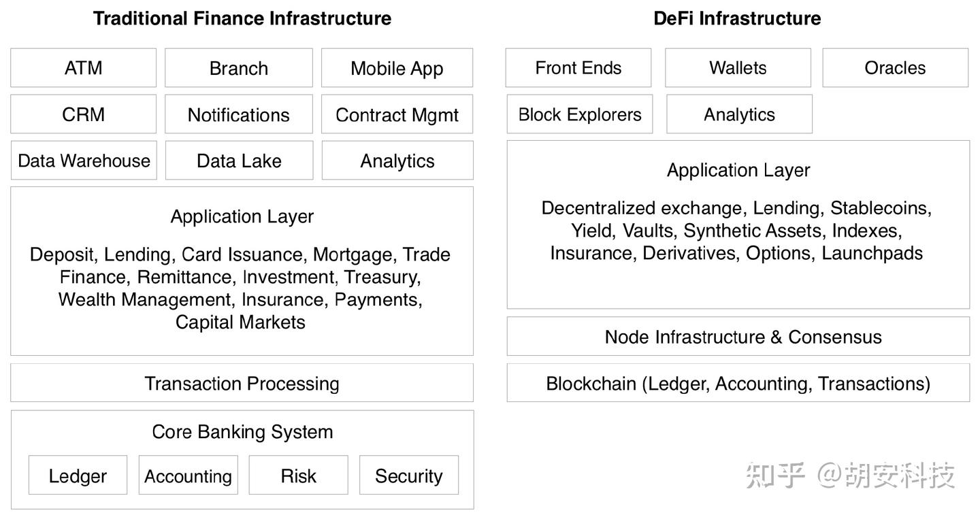Select the Risk box
The image size is (980, 515).
point(298,476)
